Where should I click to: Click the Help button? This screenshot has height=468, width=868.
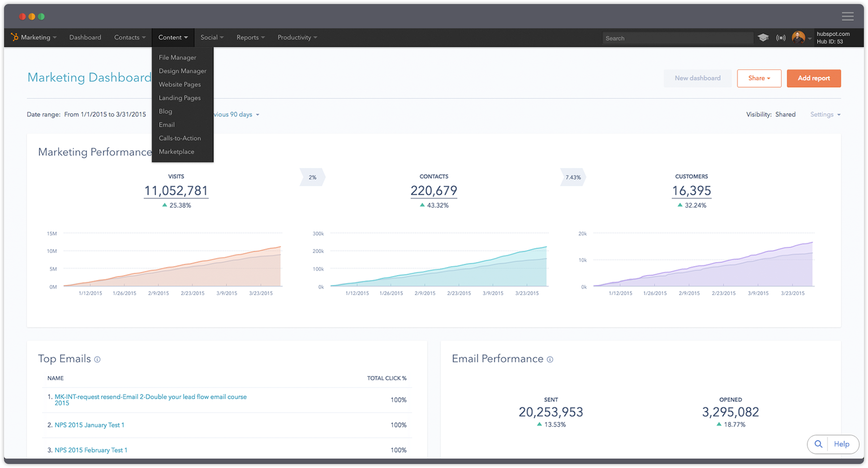point(842,444)
